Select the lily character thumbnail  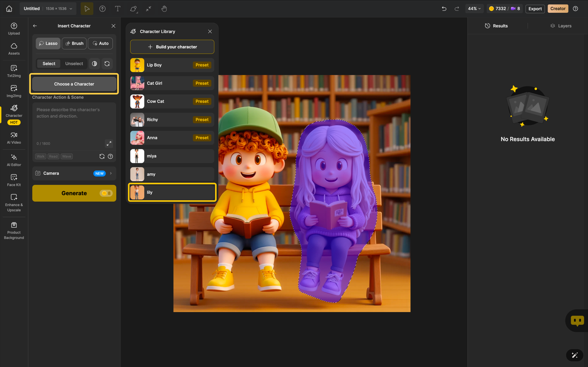coord(137,192)
